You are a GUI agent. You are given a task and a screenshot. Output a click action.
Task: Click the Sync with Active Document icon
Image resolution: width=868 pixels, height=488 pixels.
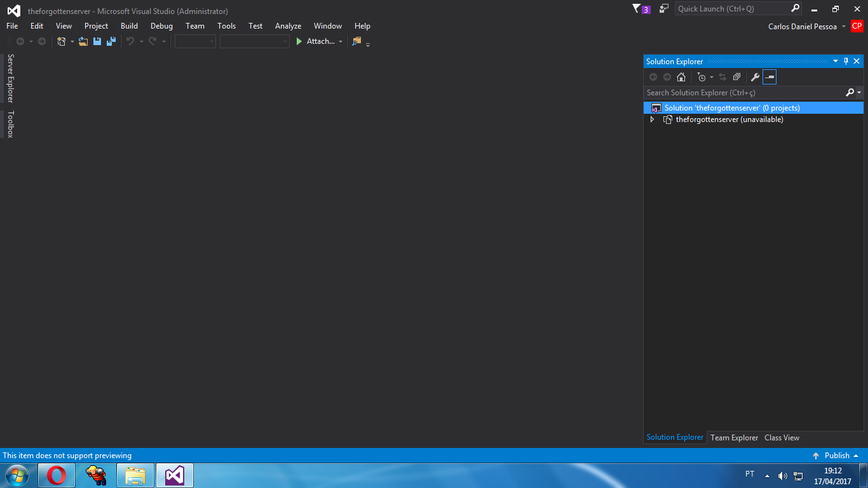click(722, 77)
